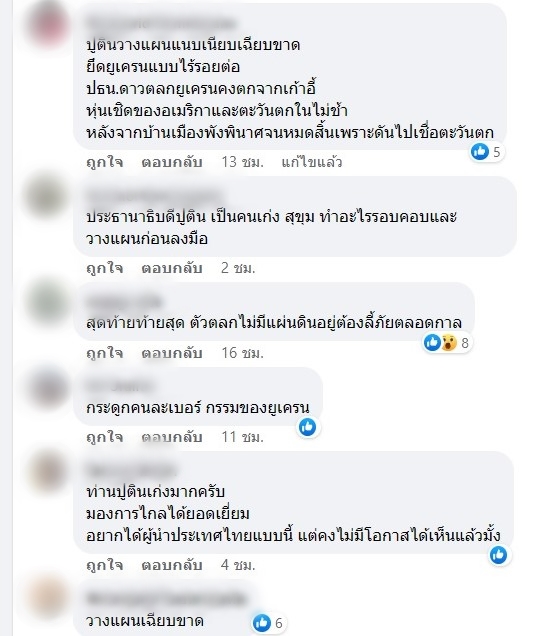Image resolution: width=554 pixels, height=636 pixels.
Task: Open avatar beside the สุดท้ายท้ายสุด comment
Action: [47, 303]
